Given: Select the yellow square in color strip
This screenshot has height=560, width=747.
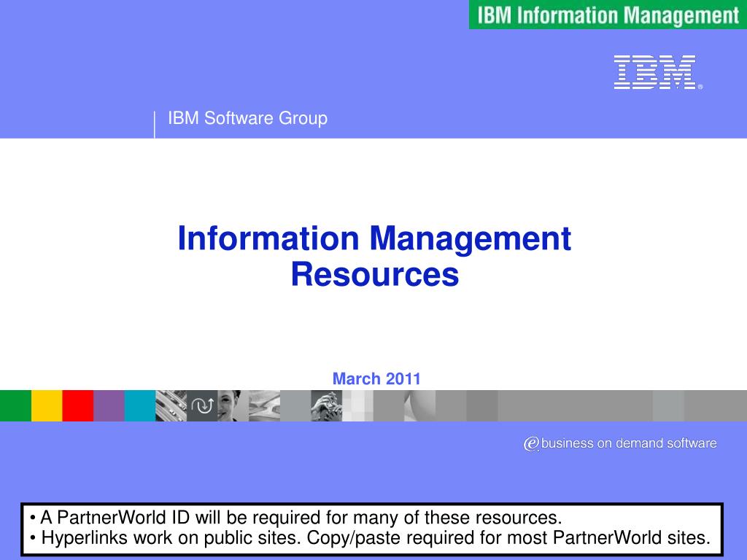Looking at the screenshot, I should tap(47, 405).
